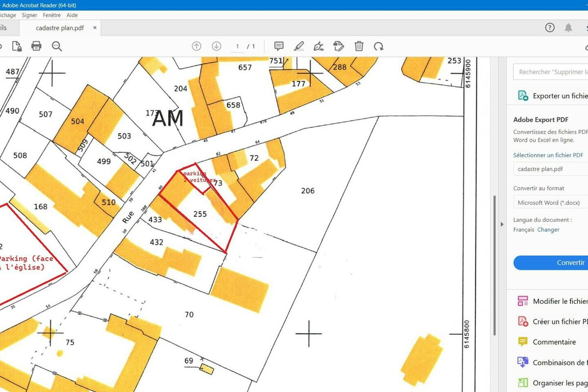Click the Modifier le fichier tool icon

pyautogui.click(x=523, y=301)
